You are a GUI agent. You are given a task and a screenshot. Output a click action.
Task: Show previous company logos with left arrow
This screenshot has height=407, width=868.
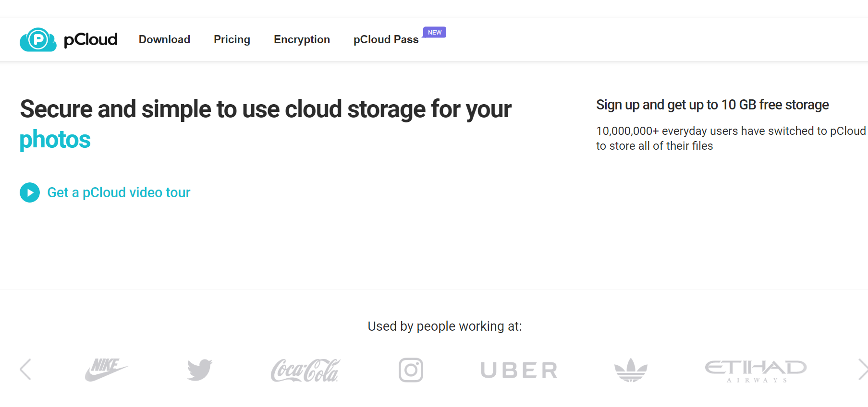pos(25,370)
